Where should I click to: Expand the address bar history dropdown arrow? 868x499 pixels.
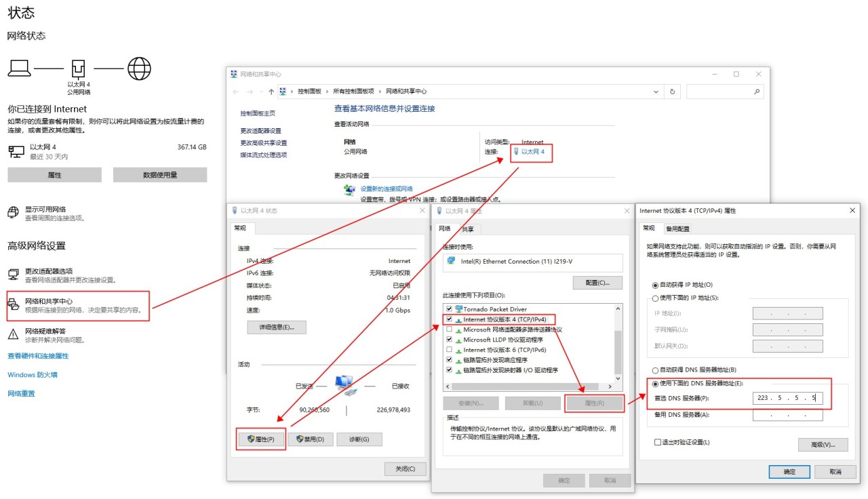tap(656, 92)
